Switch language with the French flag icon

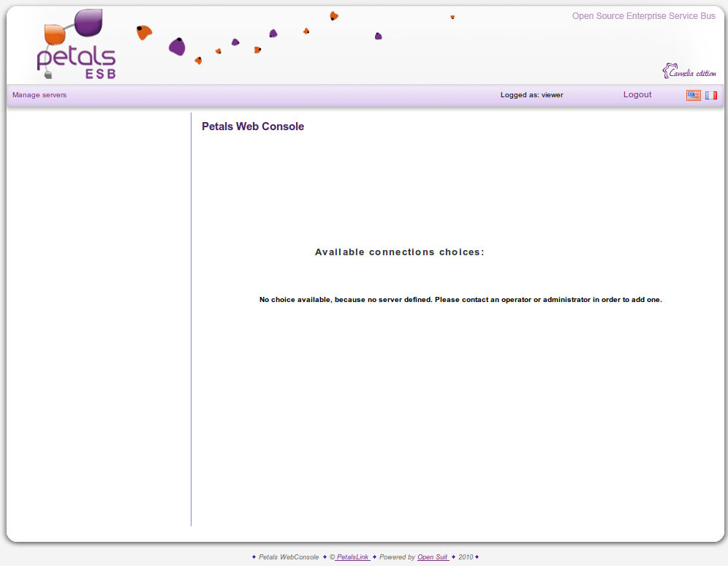pyautogui.click(x=711, y=95)
